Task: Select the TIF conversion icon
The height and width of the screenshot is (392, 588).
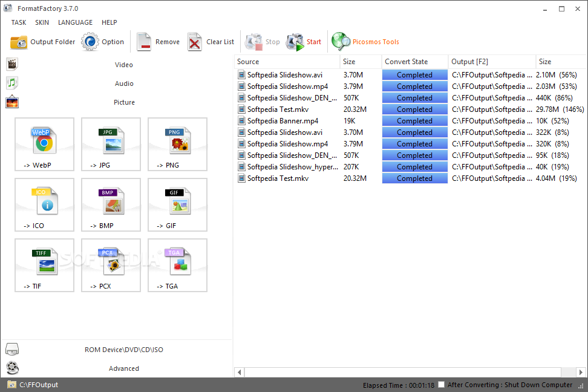Action: [44, 261]
